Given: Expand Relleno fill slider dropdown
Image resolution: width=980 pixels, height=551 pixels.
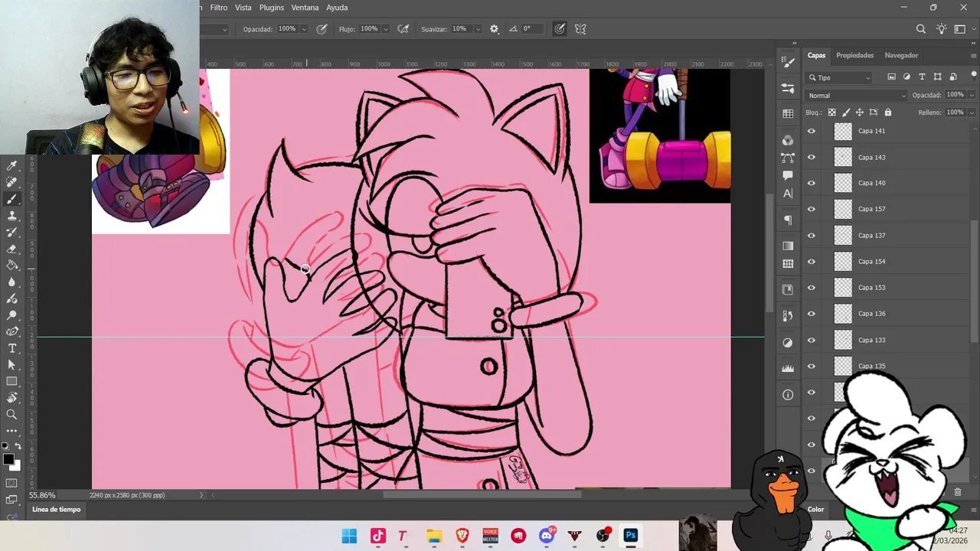Looking at the screenshot, I should [972, 112].
